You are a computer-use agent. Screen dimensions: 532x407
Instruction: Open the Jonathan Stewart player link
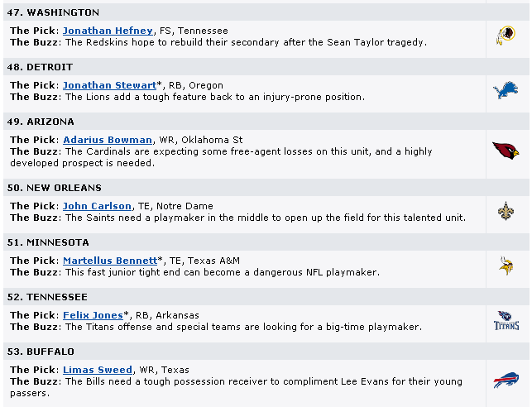pyautogui.click(x=109, y=85)
